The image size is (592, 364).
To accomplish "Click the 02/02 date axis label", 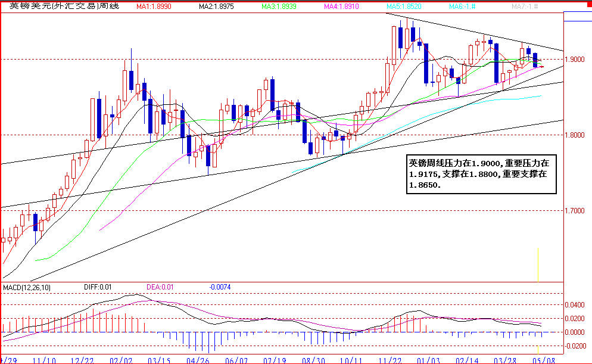I will coord(121,360).
